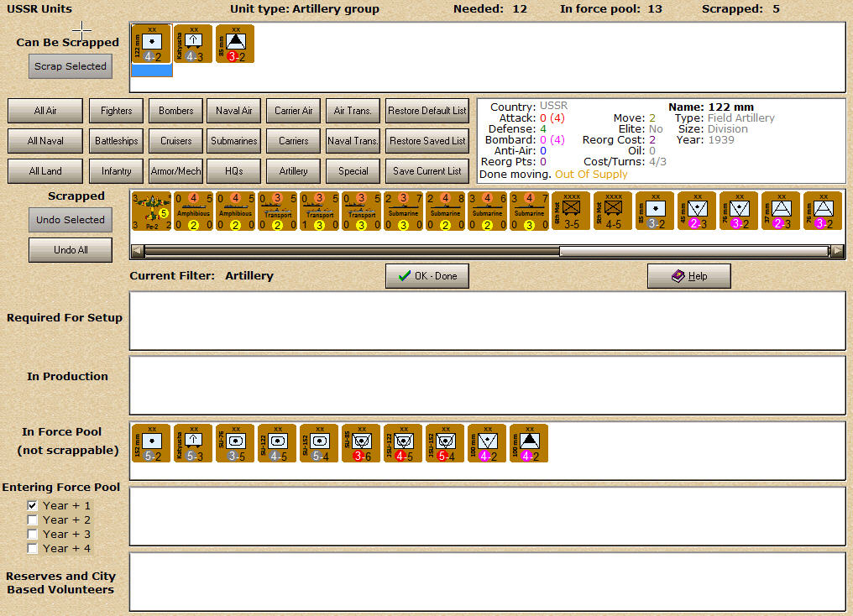Show the Carriers filter
Viewport: 853px width, 616px height.
[293, 141]
